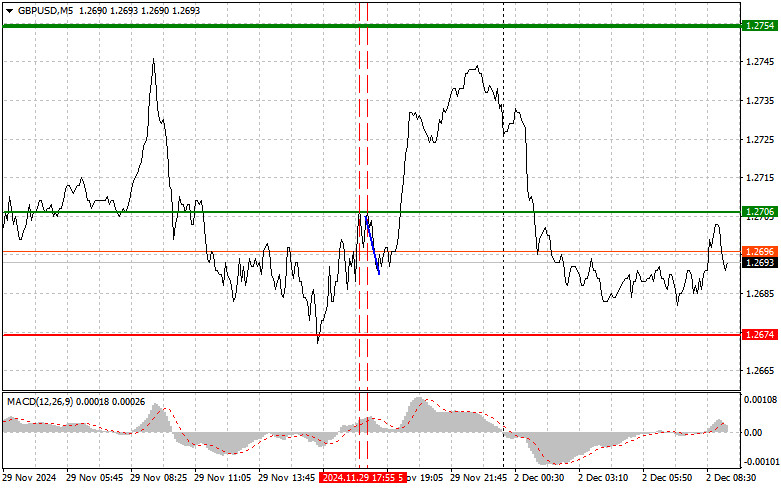Click the 1.2725 price scale value

pyautogui.click(x=760, y=139)
